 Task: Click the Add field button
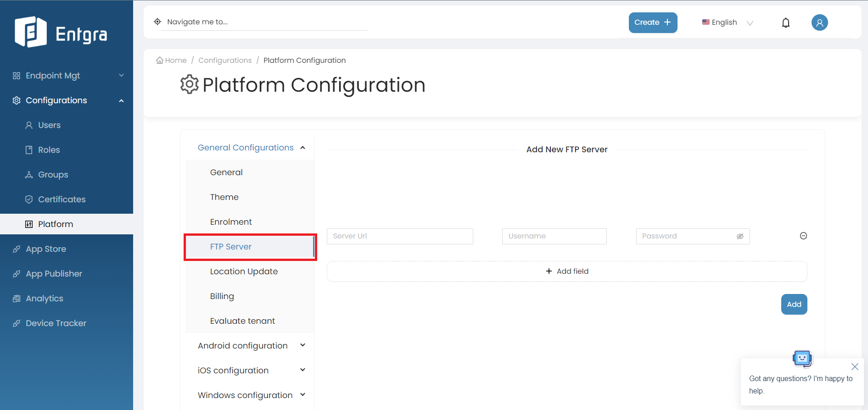(567, 271)
